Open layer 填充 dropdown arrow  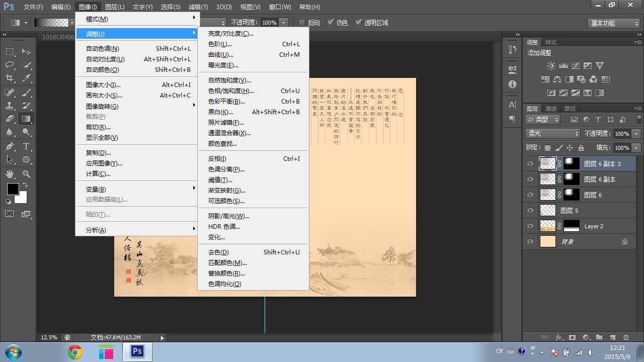(636, 148)
